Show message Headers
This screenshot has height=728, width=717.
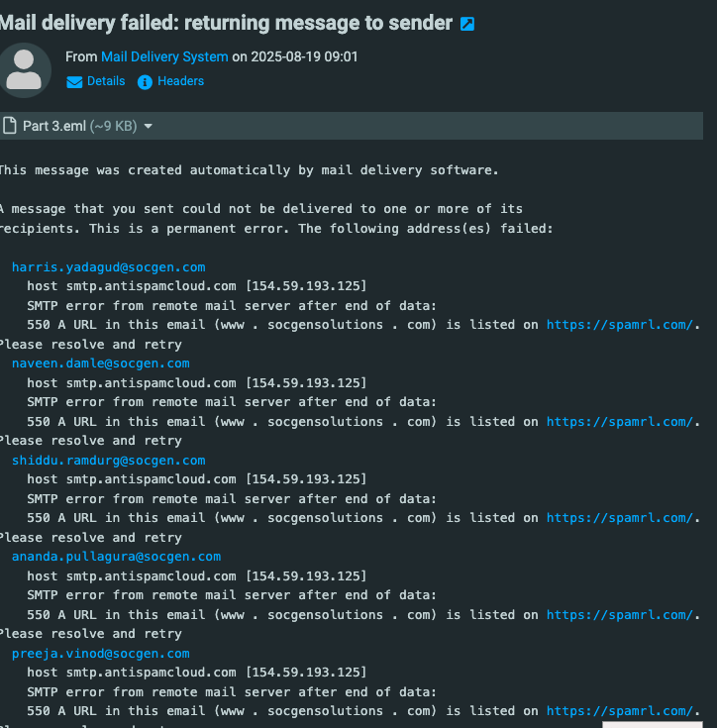click(x=180, y=81)
